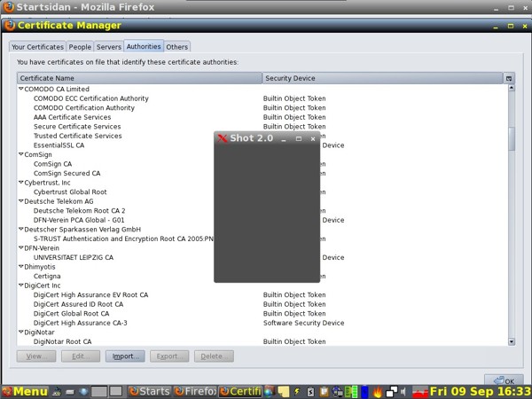
Task: Click the column picker icon beside Security Device
Action: pyautogui.click(x=509, y=78)
